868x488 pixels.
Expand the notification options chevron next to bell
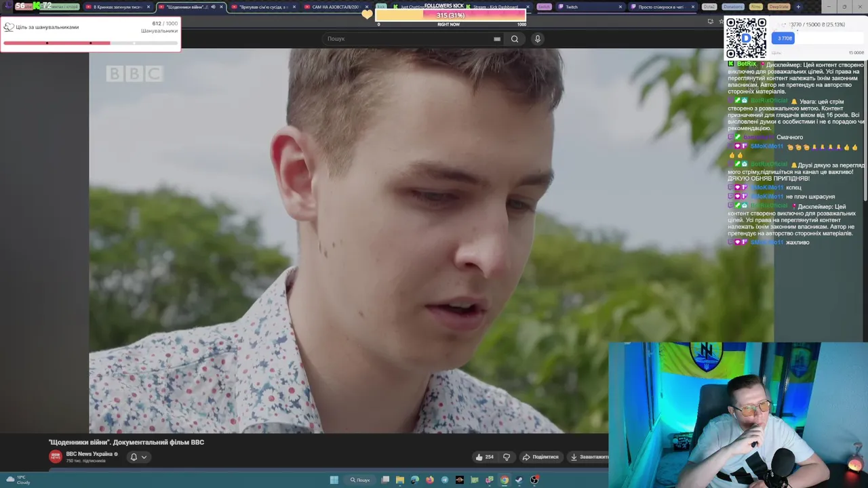point(144,457)
